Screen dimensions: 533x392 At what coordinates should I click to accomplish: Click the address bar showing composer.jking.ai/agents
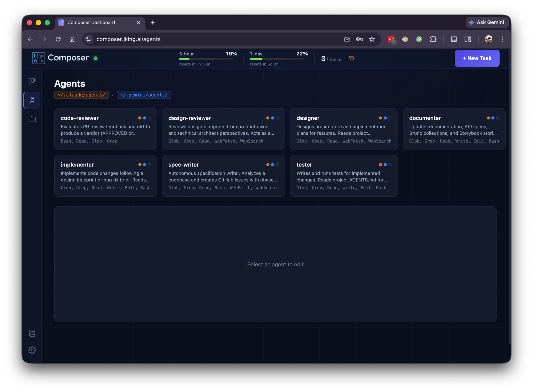point(128,39)
